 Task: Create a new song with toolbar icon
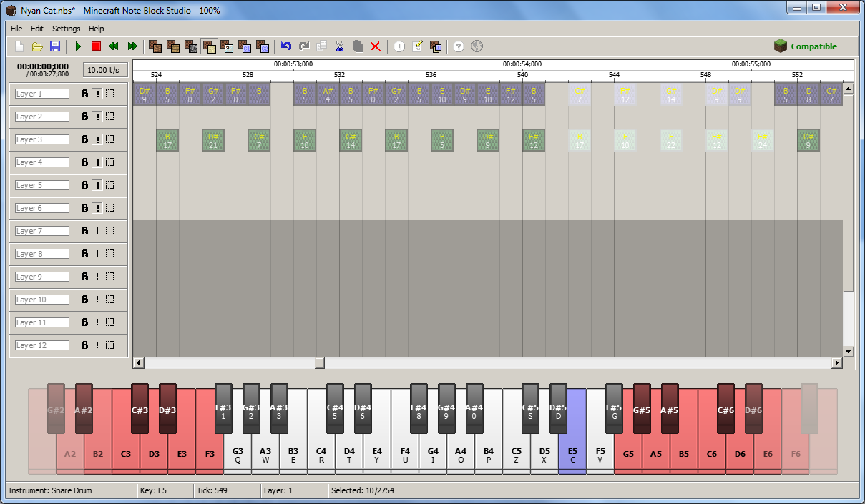pyautogui.click(x=19, y=46)
